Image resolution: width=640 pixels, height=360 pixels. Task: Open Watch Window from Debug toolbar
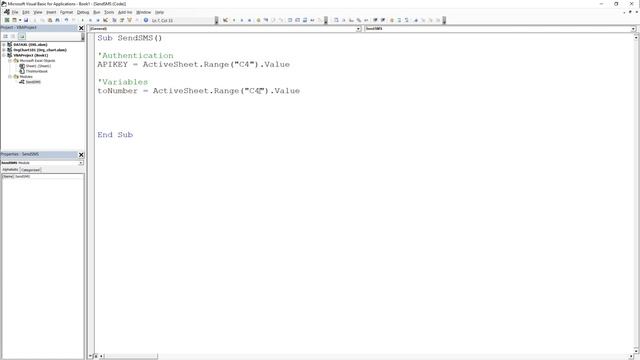tap(305, 20)
